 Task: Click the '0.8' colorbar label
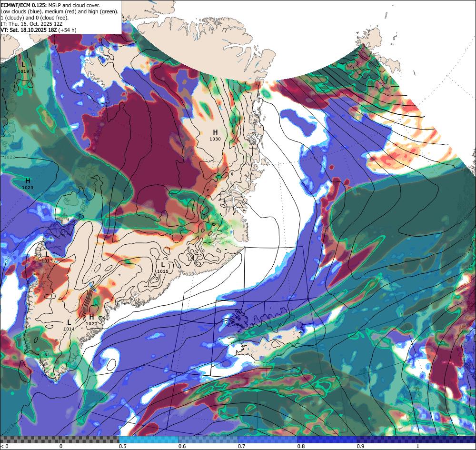tap(301, 446)
